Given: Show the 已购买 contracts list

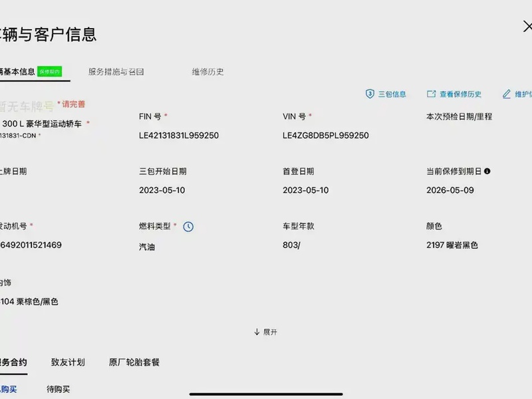Looking at the screenshot, I should click(9, 389).
